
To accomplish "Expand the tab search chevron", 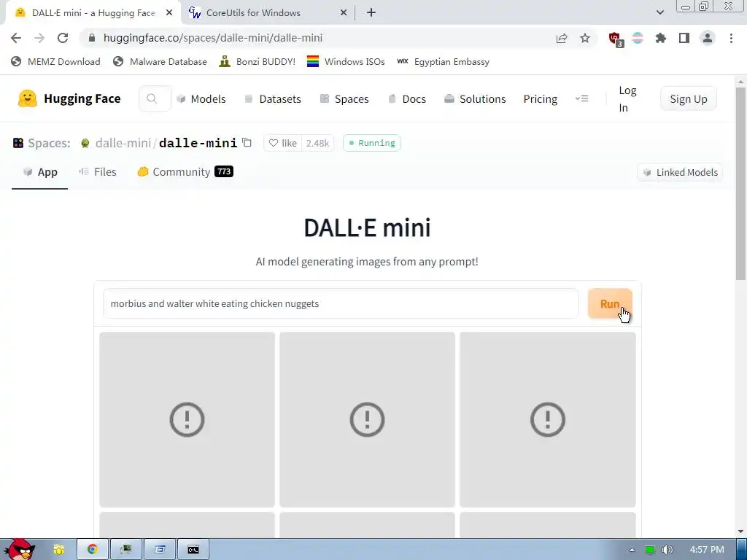I will [659, 12].
